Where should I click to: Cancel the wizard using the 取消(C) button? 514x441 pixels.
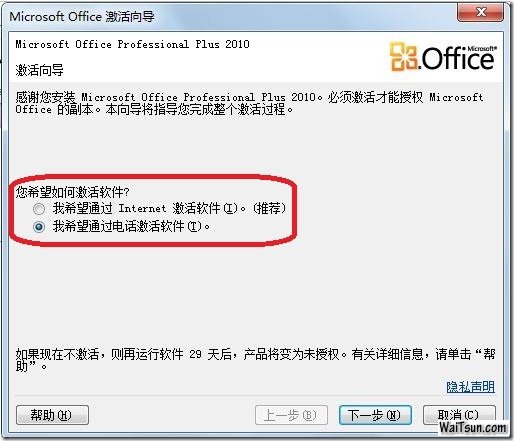(459, 415)
